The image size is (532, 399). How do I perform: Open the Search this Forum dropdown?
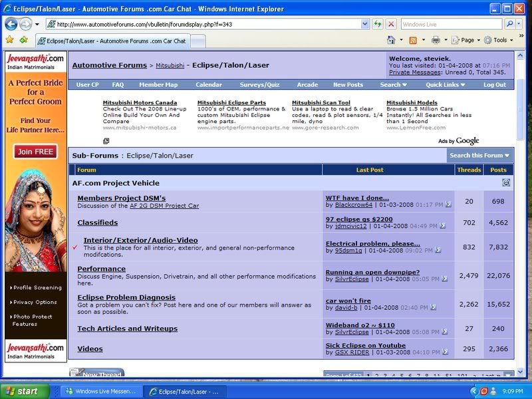479,156
